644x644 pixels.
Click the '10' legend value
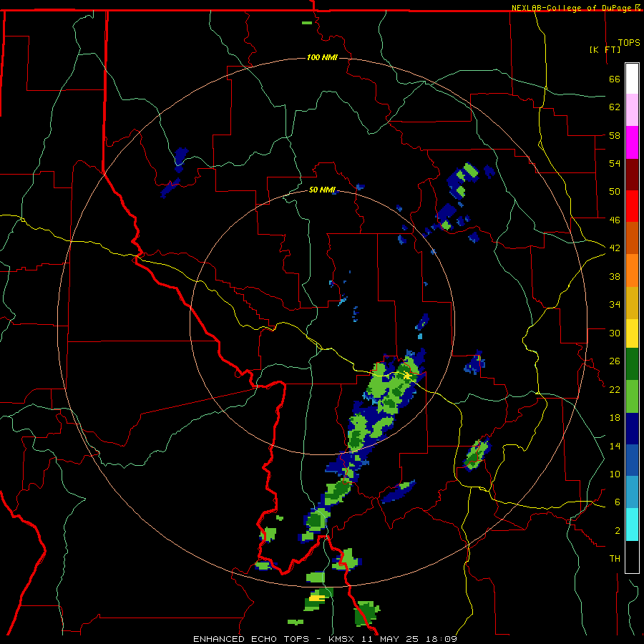(615, 474)
